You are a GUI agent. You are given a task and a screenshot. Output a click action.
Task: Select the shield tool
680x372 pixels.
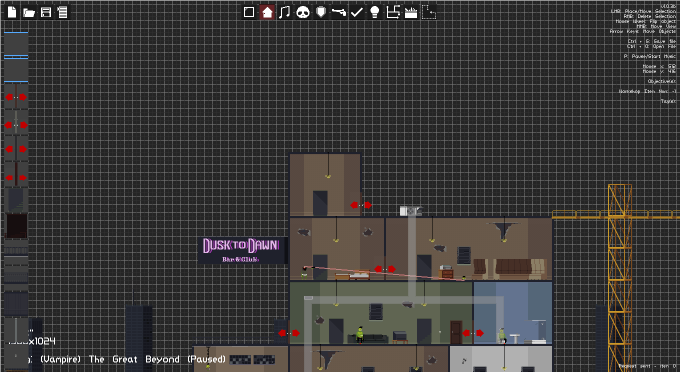(x=320, y=12)
